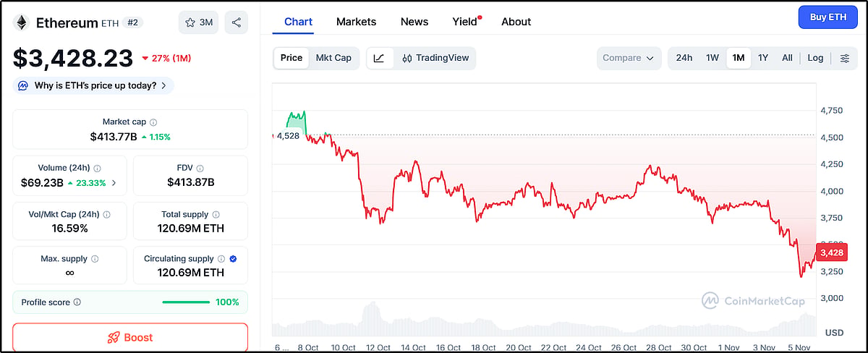
Task: Click the info icon beside Market cap
Action: coord(153,122)
